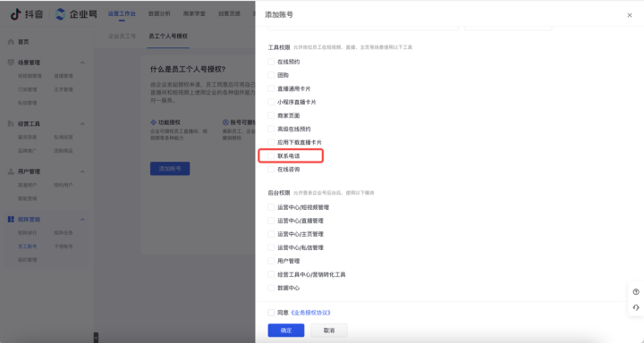The height and width of the screenshot is (343, 644).
Task: Click the 用户管理 person icon
Action: [11, 171]
